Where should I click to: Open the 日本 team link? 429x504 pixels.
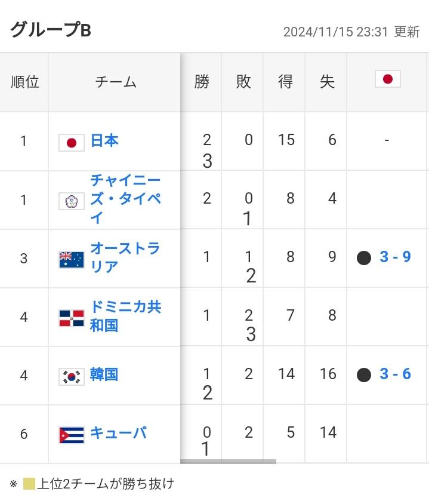coord(104,141)
